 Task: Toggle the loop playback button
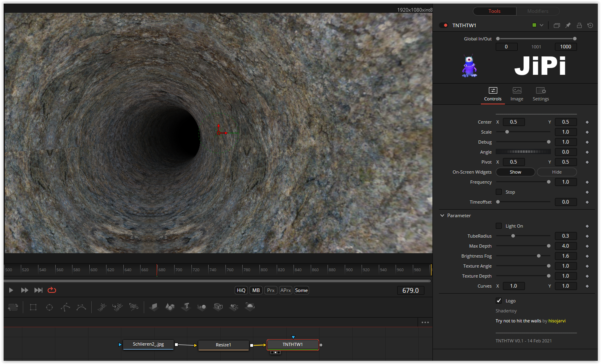[52, 290]
